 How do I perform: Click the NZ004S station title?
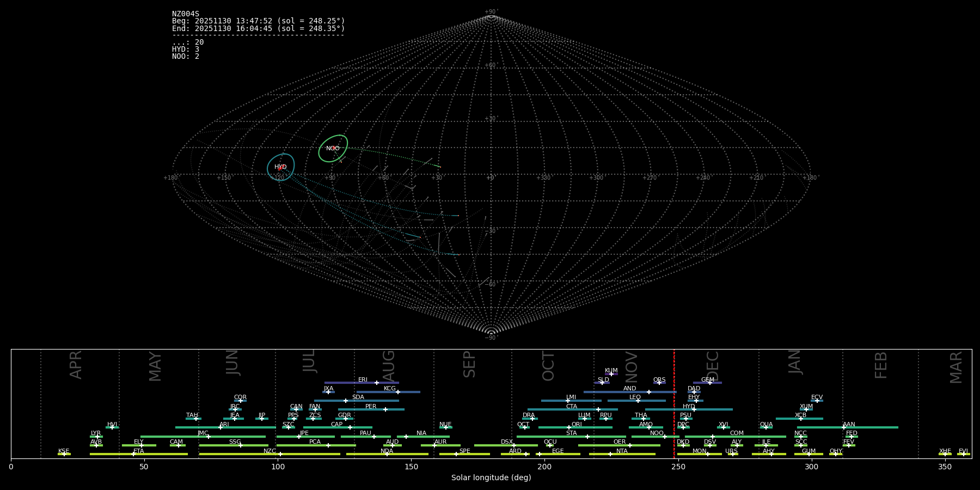186,14
